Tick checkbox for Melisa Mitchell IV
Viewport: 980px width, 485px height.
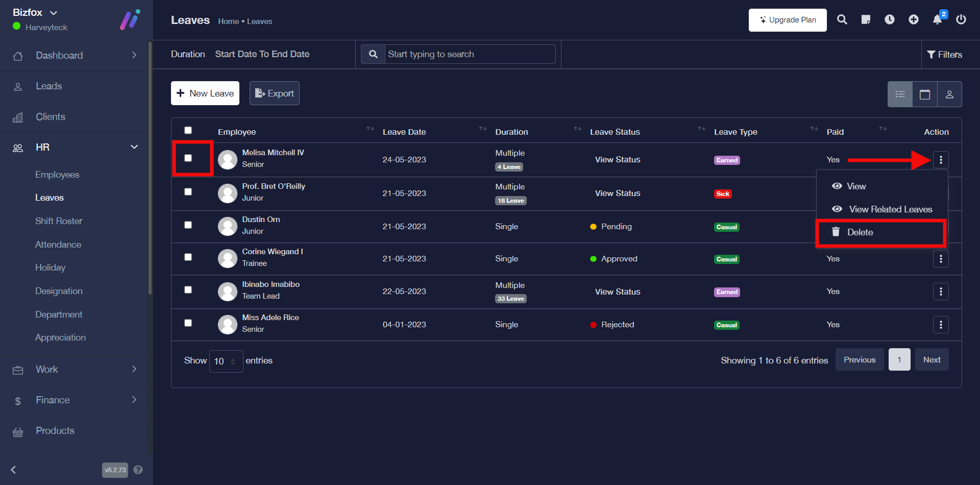tap(188, 158)
